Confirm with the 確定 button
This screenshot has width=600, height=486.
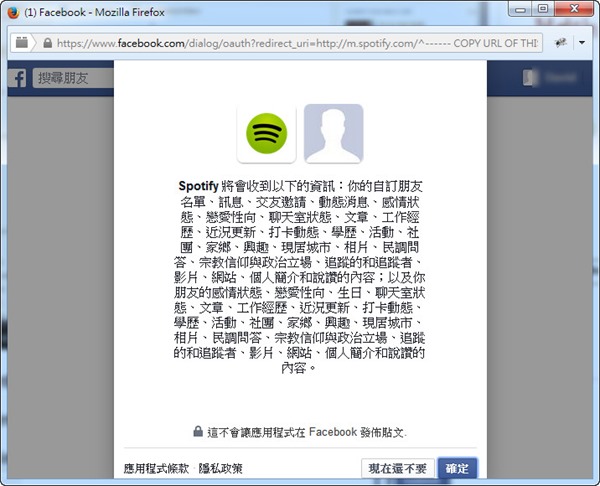[457, 468]
